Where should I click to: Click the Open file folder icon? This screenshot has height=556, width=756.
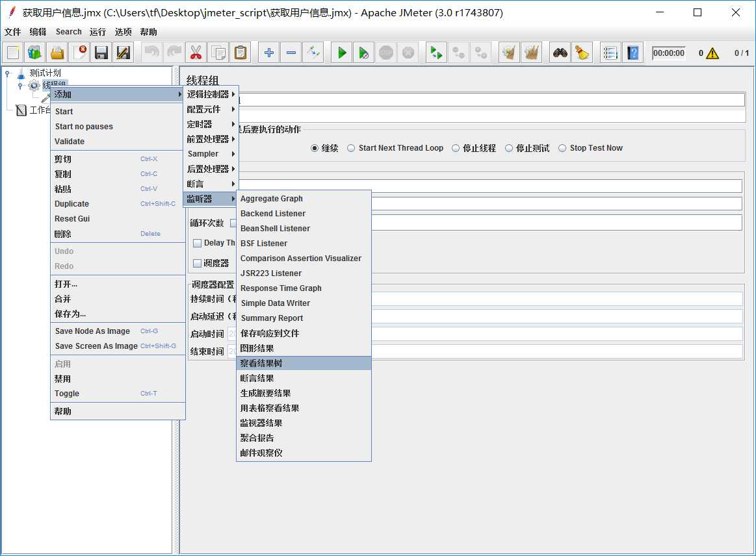57,53
